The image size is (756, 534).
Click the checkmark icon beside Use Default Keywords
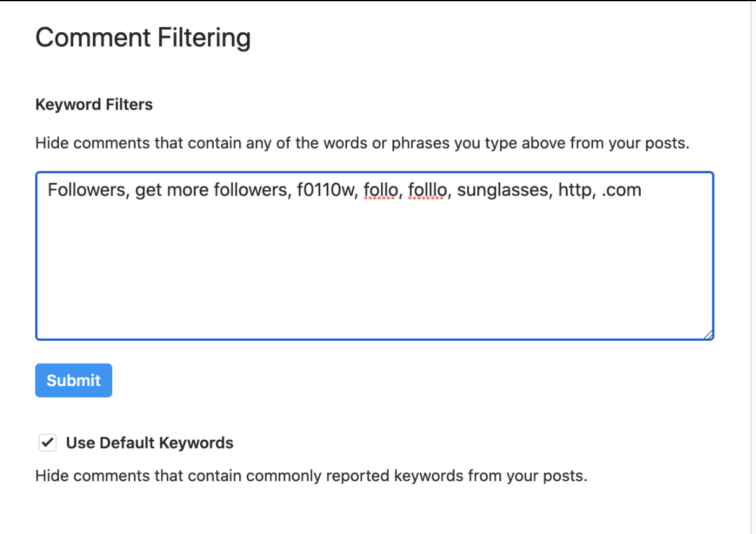(x=48, y=443)
